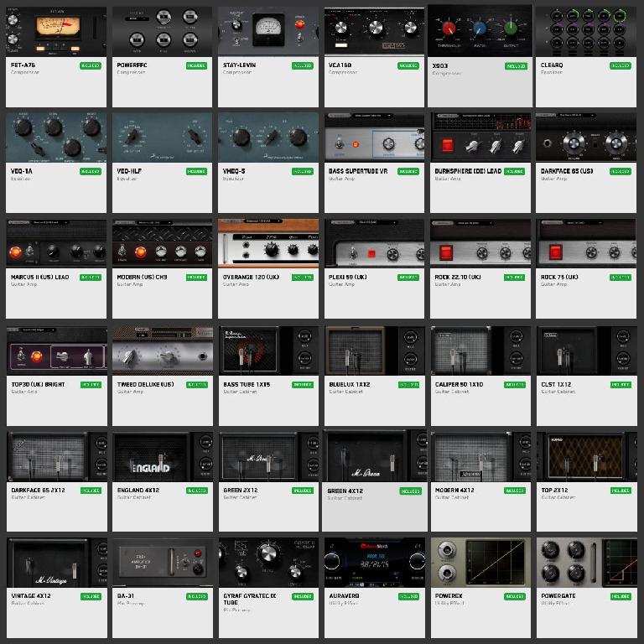Select the Vintage 4X12 cabinet thumbnail
The width and height of the screenshot is (644, 644).
click(57, 563)
